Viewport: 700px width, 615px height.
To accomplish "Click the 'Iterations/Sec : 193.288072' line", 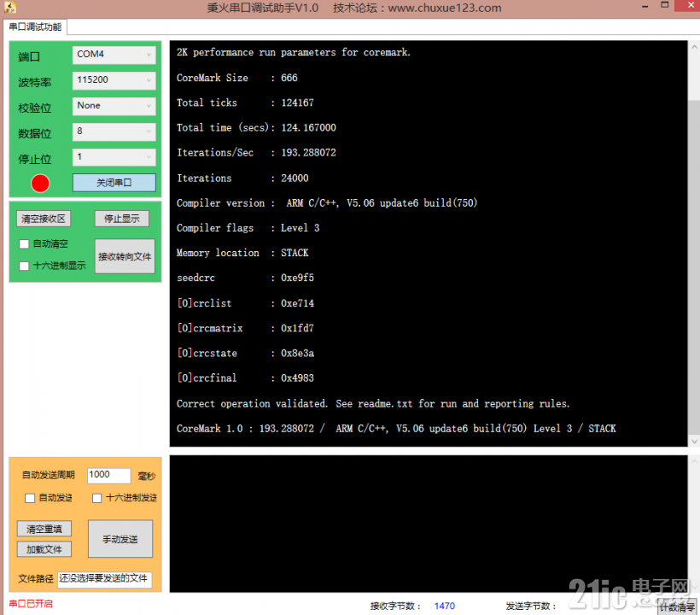I will click(256, 153).
